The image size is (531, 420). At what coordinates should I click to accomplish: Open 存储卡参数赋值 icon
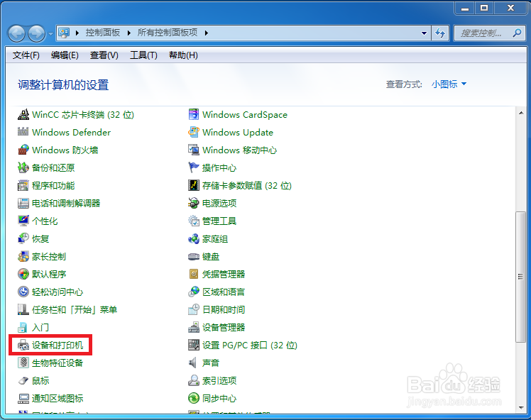coord(194,185)
